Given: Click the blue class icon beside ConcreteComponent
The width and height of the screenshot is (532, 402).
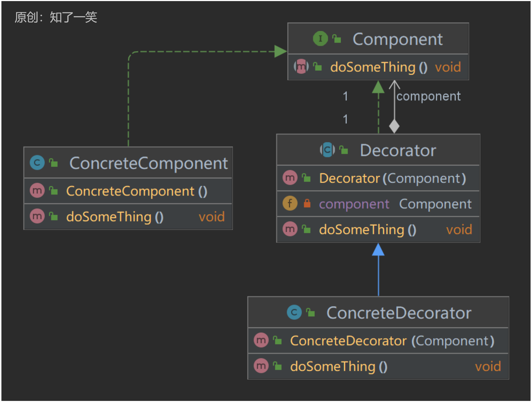Looking at the screenshot, I should click(x=37, y=163).
